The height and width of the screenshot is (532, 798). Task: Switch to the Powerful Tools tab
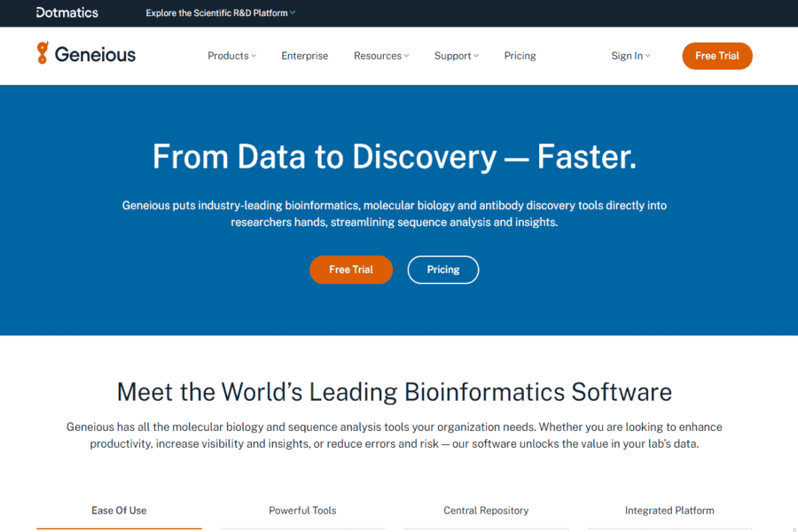coord(302,511)
